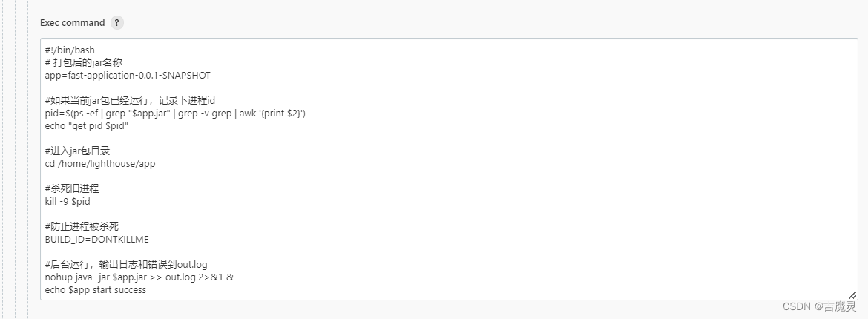Click the CSDN watermark text
Image resolution: width=868 pixels, height=319 pixels.
(x=819, y=306)
